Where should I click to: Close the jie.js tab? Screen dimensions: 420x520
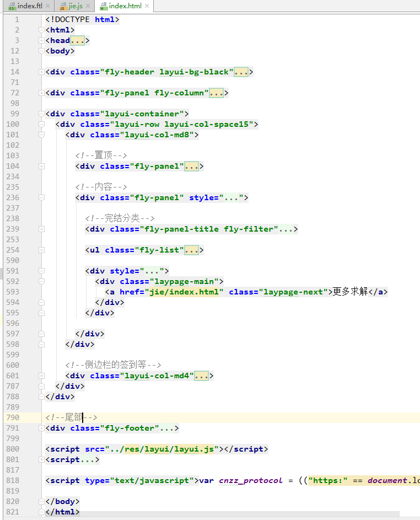coord(88,6)
